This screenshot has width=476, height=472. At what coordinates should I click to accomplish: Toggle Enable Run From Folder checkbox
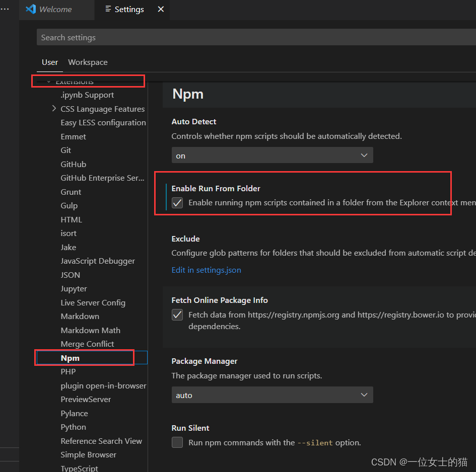pos(177,203)
